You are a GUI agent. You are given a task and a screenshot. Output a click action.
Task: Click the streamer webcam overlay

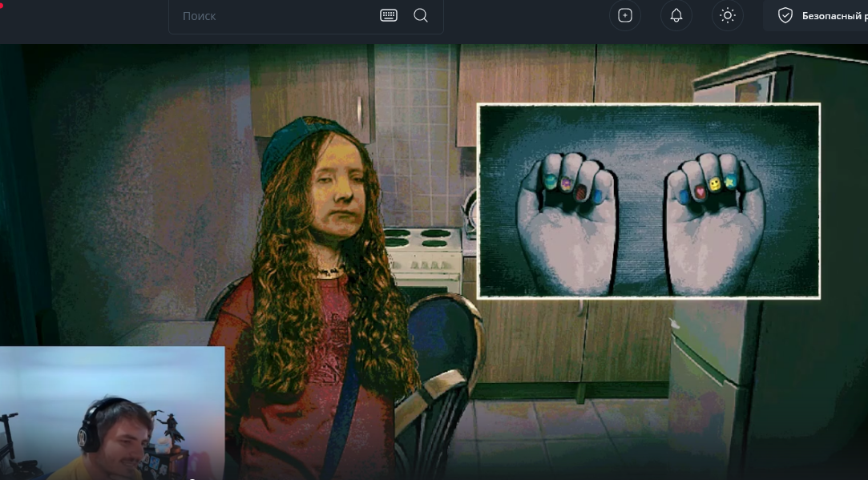click(x=112, y=413)
